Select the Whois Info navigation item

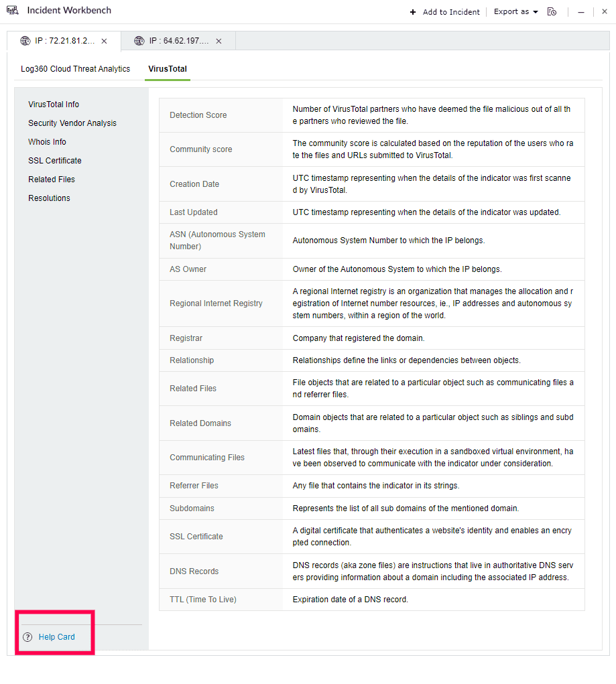(47, 141)
